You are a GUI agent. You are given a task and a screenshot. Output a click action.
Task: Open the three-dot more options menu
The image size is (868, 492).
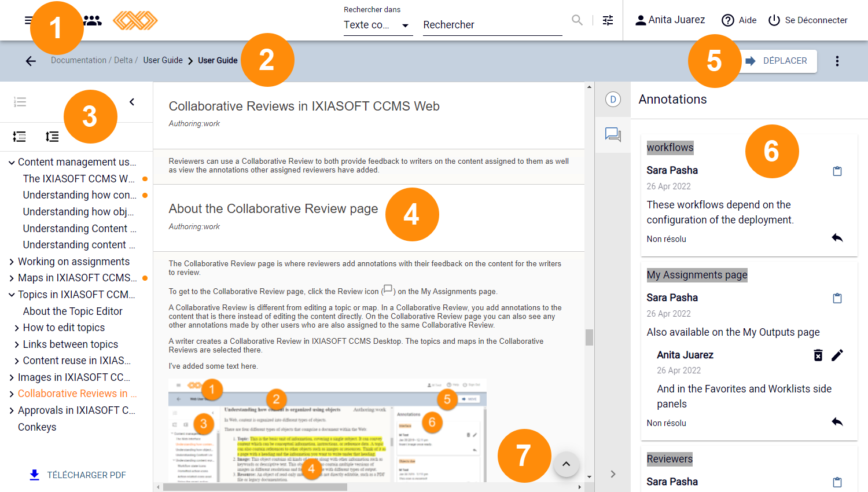(837, 61)
